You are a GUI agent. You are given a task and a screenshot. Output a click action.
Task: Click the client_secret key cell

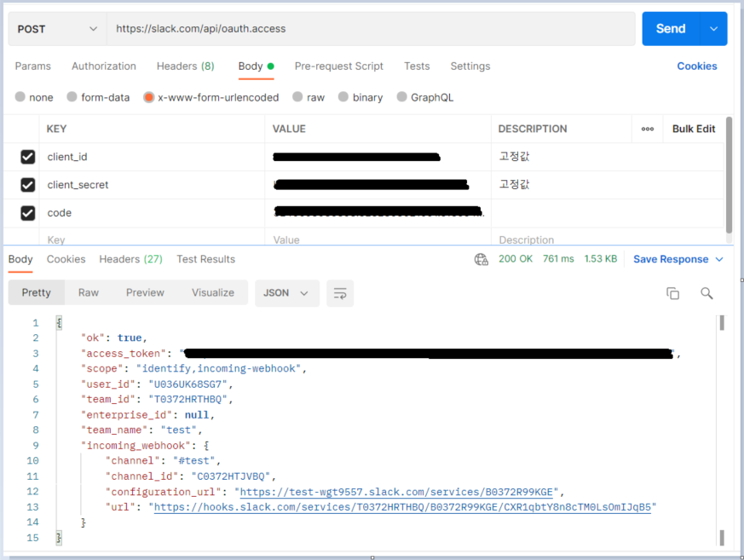[152, 185]
